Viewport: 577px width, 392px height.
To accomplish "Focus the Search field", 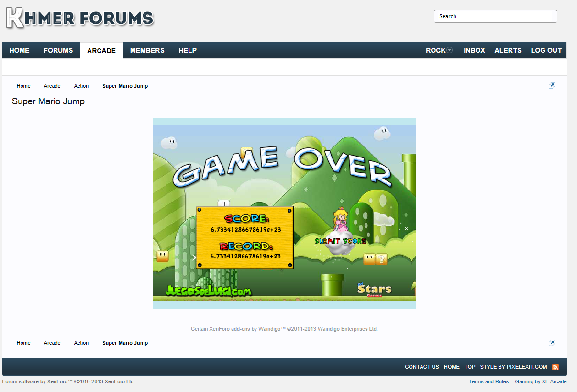I will tap(496, 16).
